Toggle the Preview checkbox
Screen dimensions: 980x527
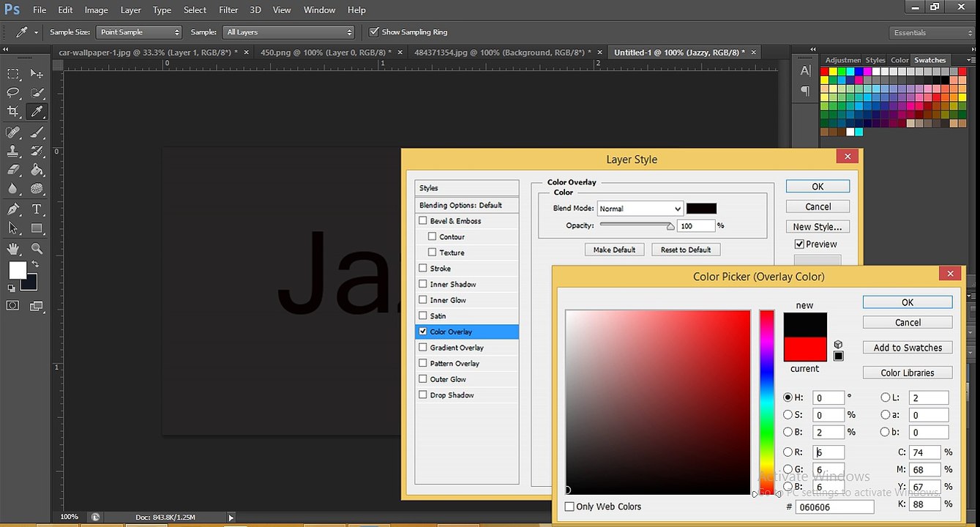[799, 244]
